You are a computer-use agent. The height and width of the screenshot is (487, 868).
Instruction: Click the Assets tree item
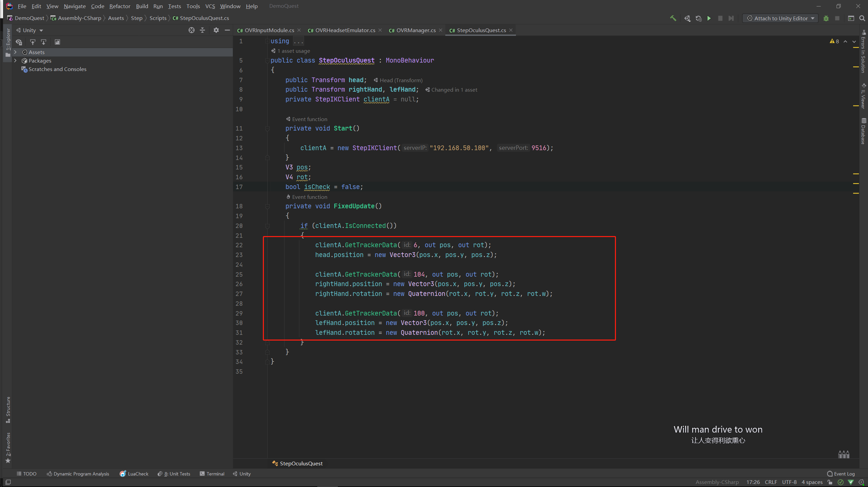(x=36, y=52)
